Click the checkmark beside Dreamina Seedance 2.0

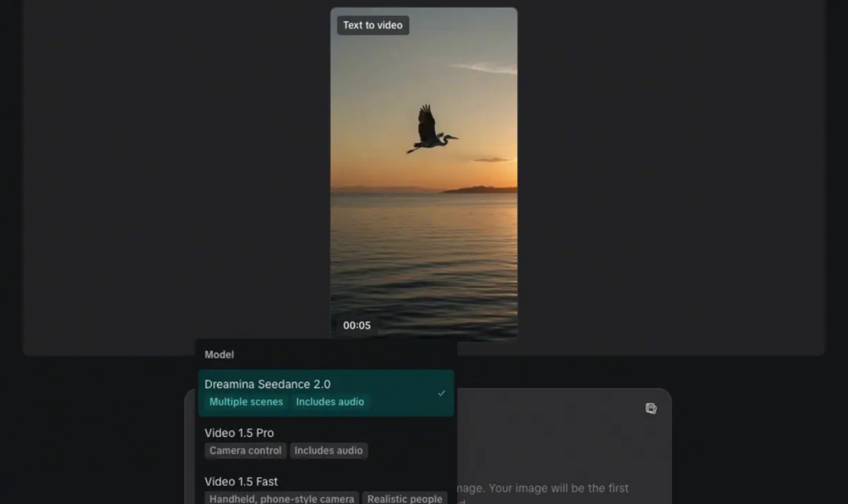coord(441,393)
